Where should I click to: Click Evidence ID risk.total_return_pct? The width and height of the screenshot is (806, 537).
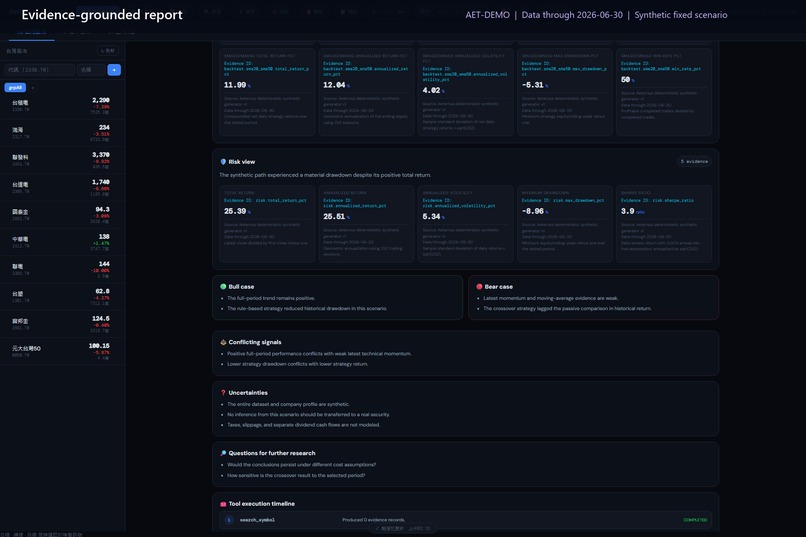pos(265,200)
